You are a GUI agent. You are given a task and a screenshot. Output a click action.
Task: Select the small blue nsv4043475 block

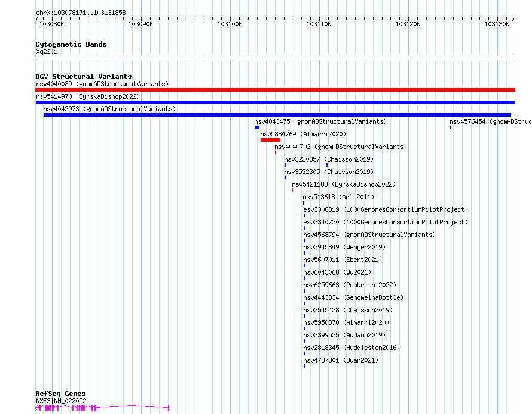[257, 127]
